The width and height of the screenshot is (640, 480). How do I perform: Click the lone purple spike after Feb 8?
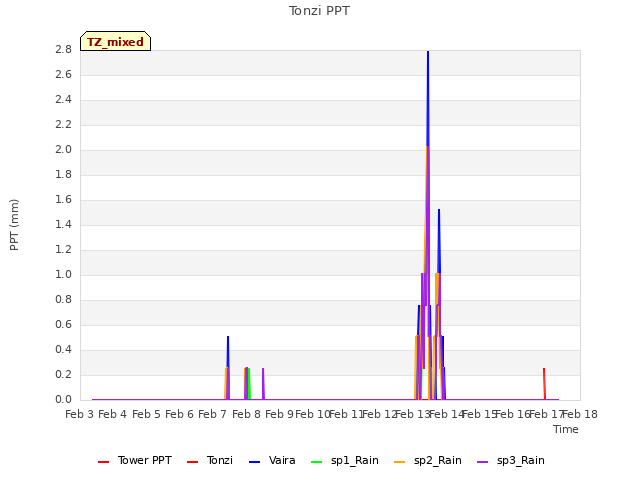[263, 384]
